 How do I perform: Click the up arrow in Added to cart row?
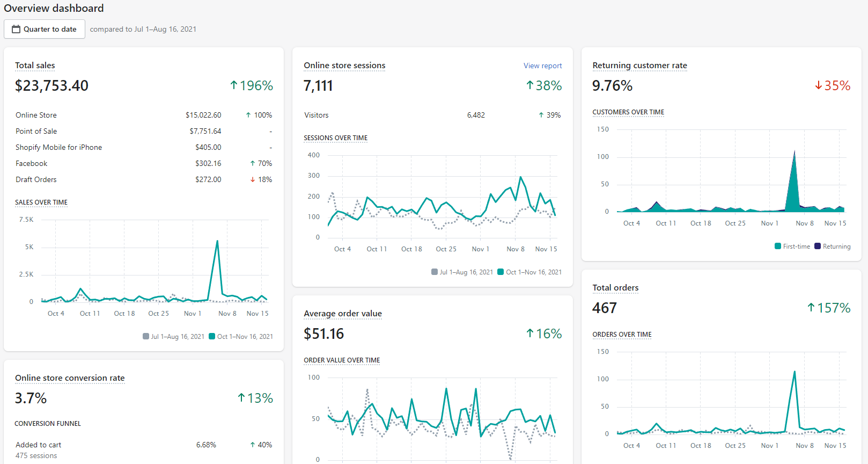253,445
